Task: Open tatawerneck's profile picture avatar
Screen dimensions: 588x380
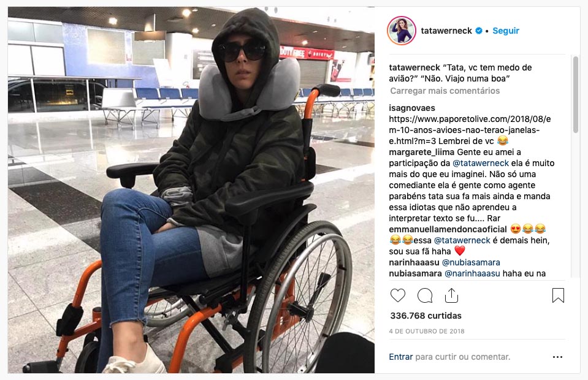Action: point(401,31)
